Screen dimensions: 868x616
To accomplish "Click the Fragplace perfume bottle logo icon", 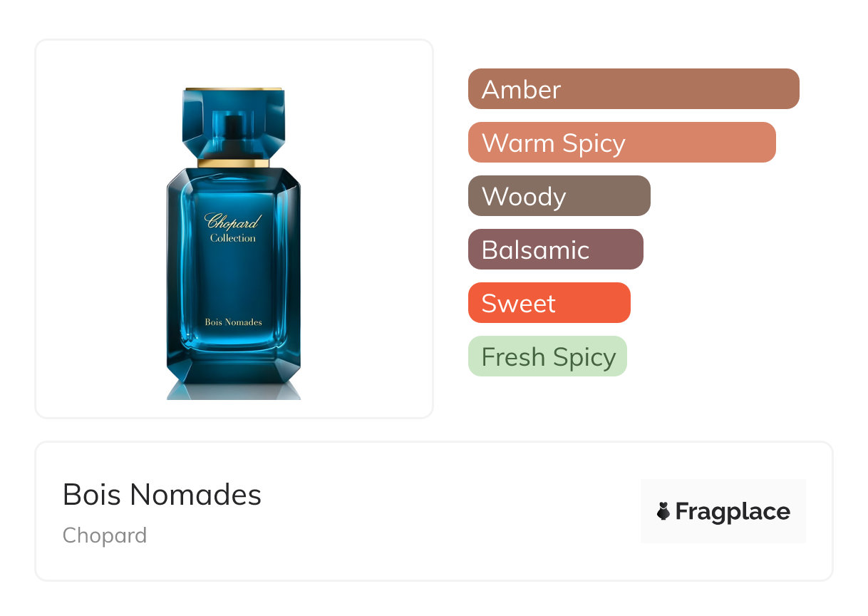I will tap(663, 511).
